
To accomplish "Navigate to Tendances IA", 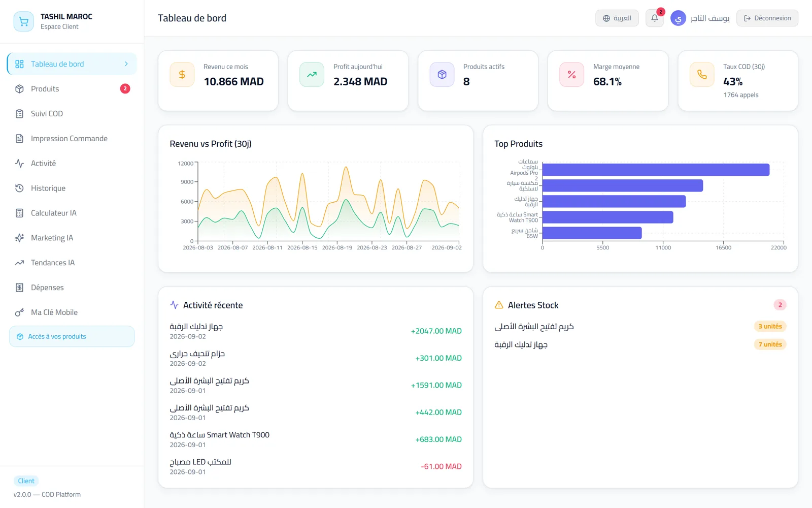I will pos(72,263).
